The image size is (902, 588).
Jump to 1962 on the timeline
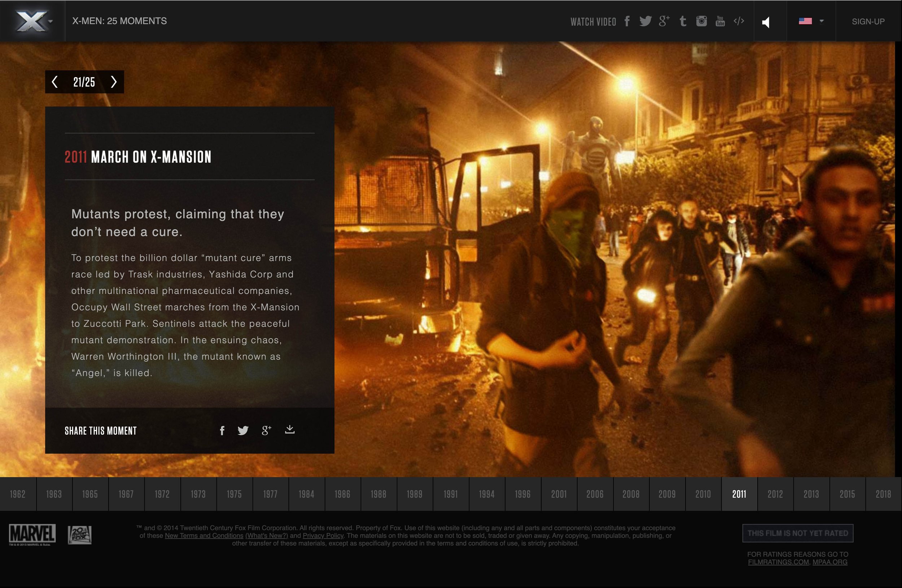click(x=18, y=494)
